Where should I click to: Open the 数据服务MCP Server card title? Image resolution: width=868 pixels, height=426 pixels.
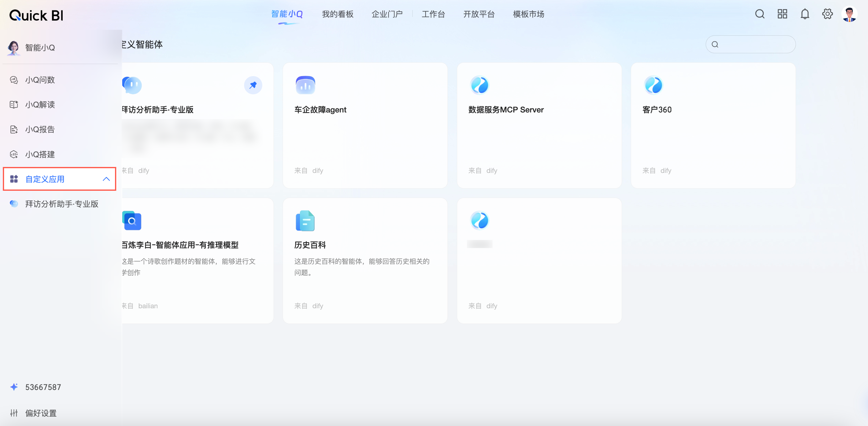pyautogui.click(x=506, y=110)
